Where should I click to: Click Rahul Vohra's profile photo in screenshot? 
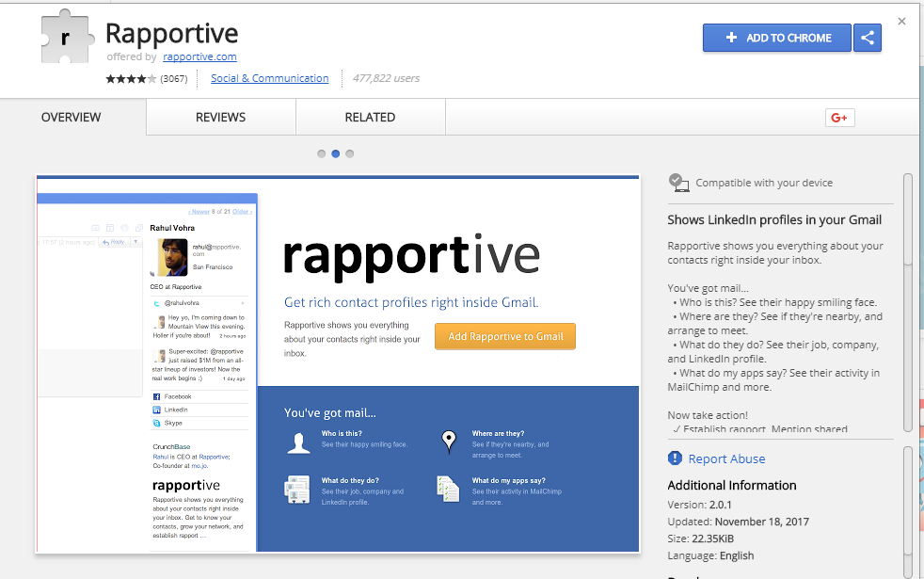(x=172, y=257)
